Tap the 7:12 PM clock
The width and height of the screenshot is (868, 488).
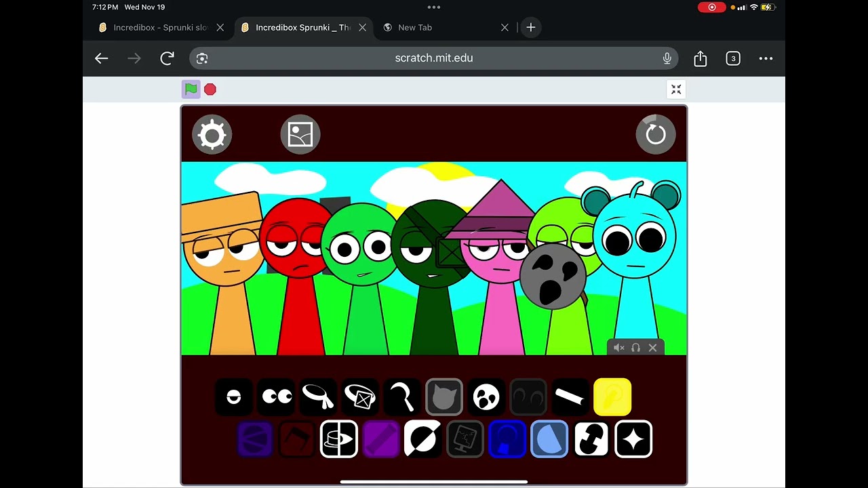click(x=105, y=7)
